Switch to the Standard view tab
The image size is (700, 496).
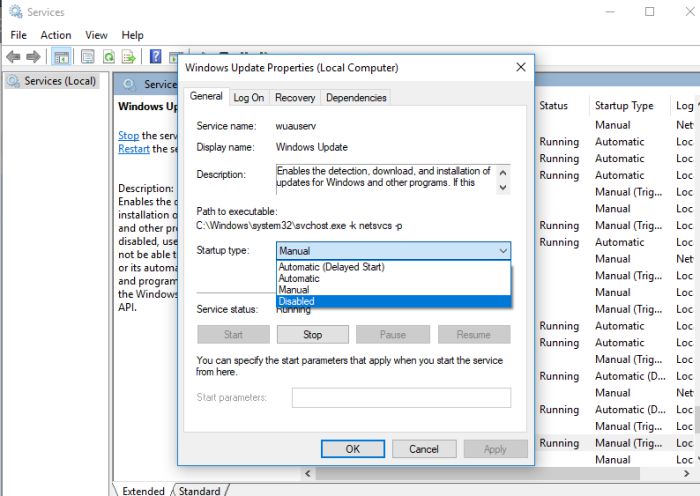[200, 491]
